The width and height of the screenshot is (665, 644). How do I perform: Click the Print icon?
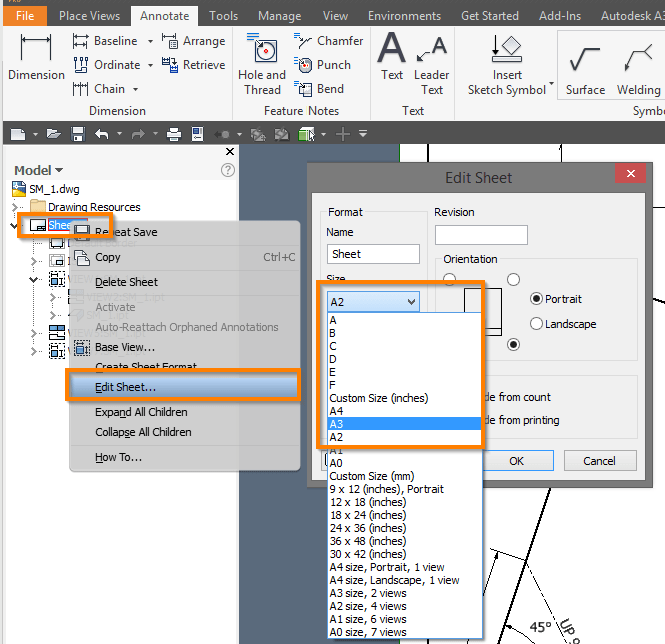click(x=174, y=134)
